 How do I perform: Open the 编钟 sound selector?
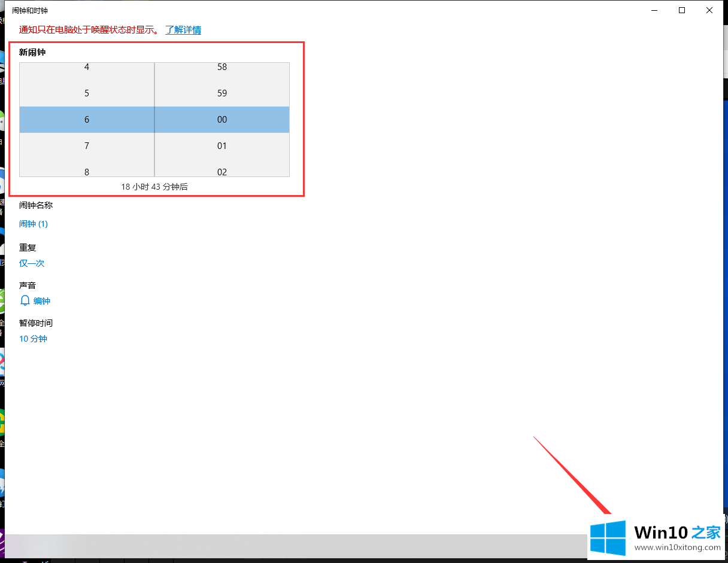42,301
